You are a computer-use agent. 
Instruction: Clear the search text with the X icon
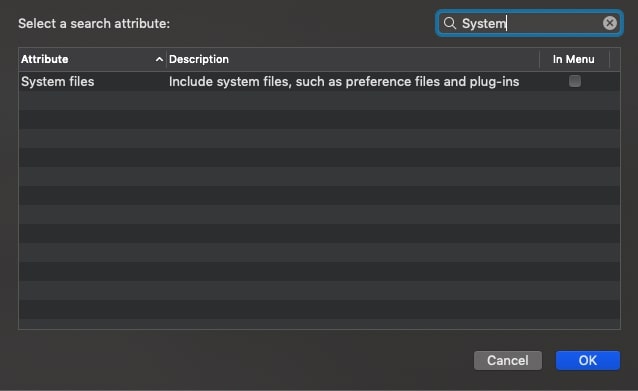(x=610, y=23)
